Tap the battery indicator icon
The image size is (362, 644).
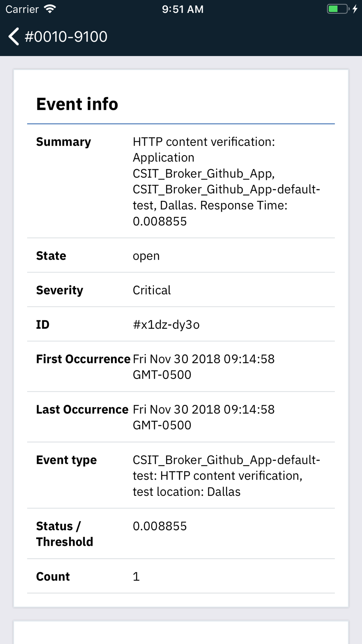(x=337, y=9)
